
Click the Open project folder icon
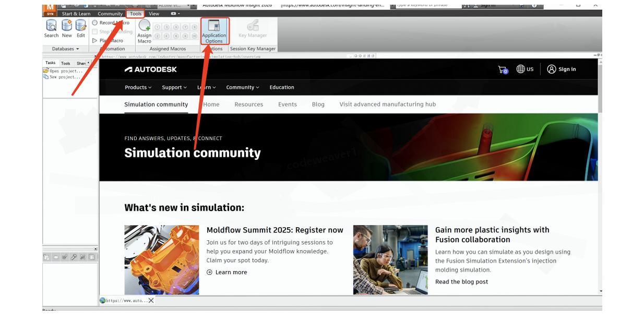(x=46, y=71)
